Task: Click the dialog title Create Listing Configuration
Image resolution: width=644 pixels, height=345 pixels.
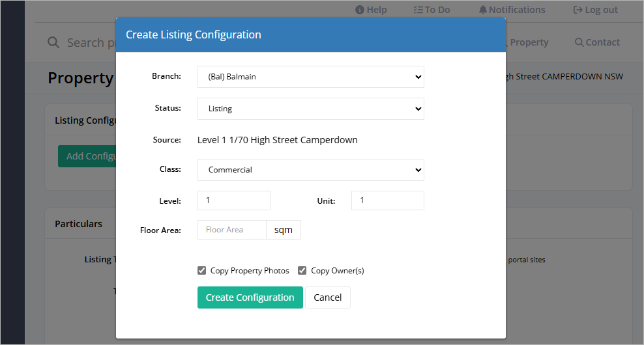Action: pyautogui.click(x=194, y=35)
